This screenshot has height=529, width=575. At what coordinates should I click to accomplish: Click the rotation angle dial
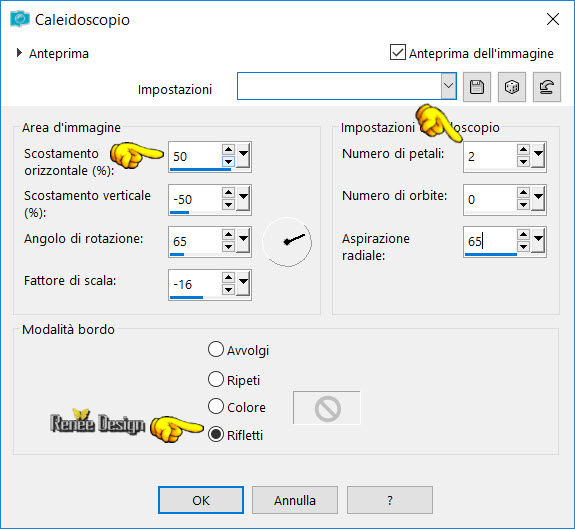[287, 242]
